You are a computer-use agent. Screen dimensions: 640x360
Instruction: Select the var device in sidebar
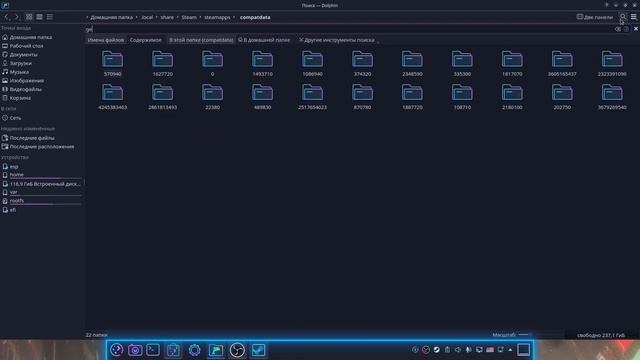[x=41, y=192]
